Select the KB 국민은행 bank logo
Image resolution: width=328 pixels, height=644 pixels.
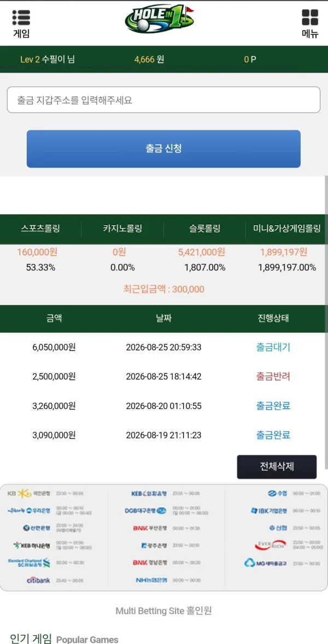click(x=29, y=493)
